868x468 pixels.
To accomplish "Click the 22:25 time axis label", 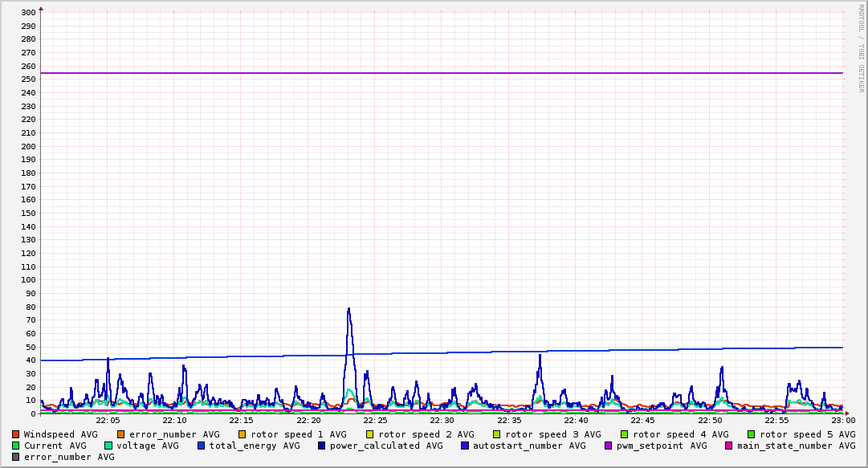I will pos(375,420).
